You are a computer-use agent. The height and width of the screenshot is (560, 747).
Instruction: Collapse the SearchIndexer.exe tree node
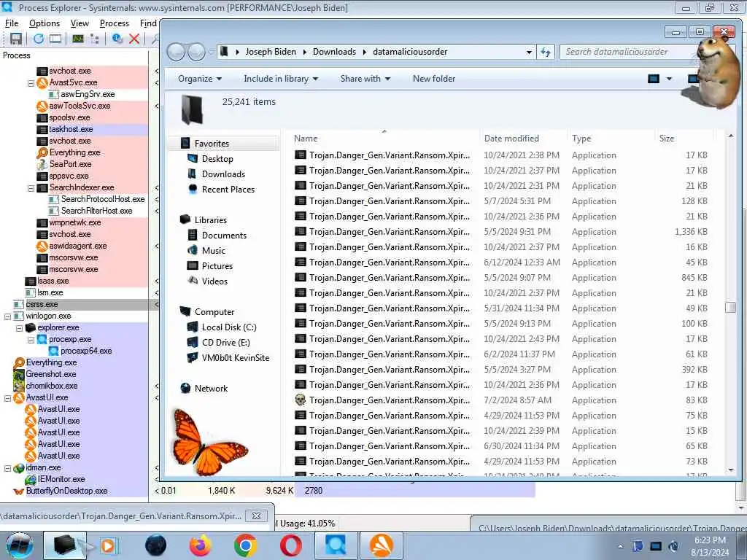point(31,188)
